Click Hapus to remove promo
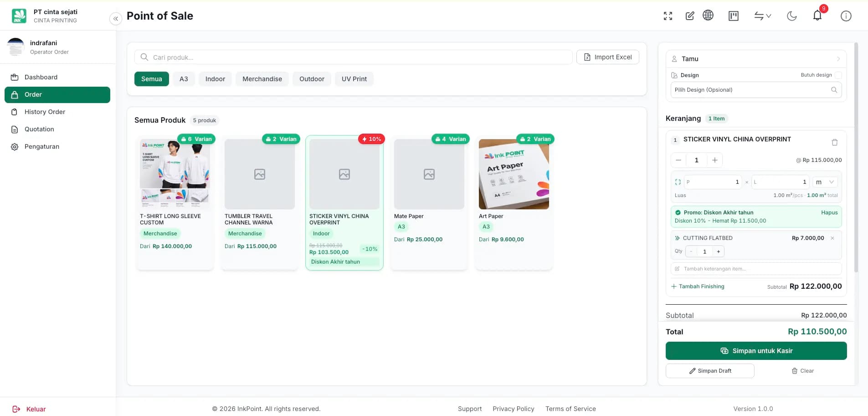 click(829, 213)
